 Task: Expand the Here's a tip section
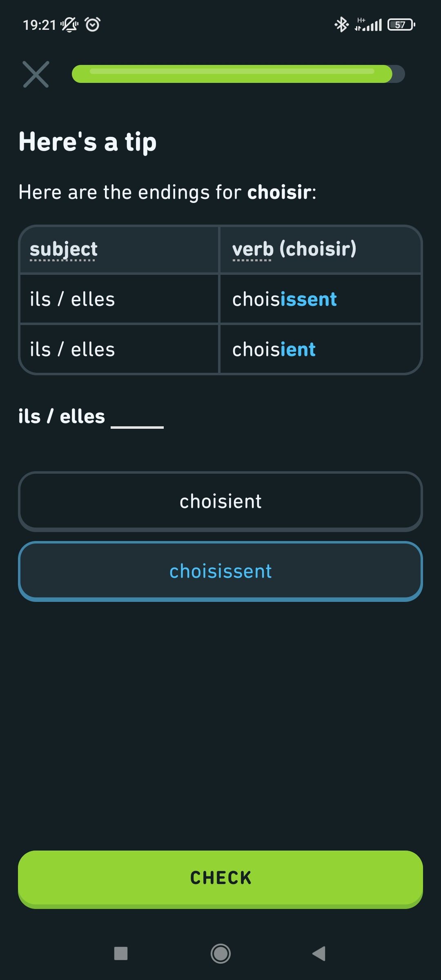87,142
